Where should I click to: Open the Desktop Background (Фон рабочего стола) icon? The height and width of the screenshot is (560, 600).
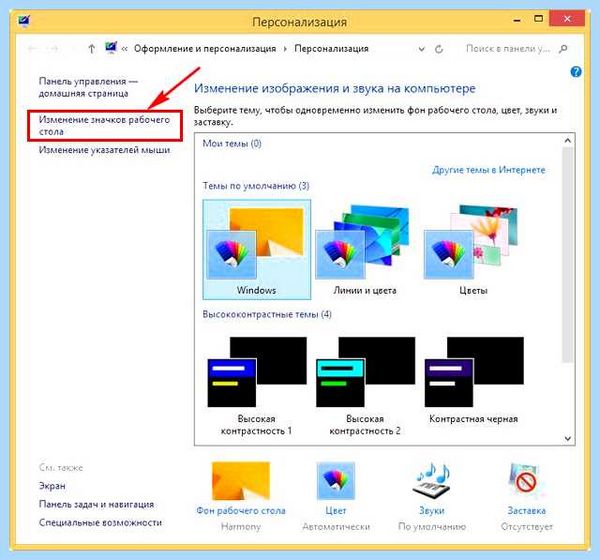pos(241,481)
